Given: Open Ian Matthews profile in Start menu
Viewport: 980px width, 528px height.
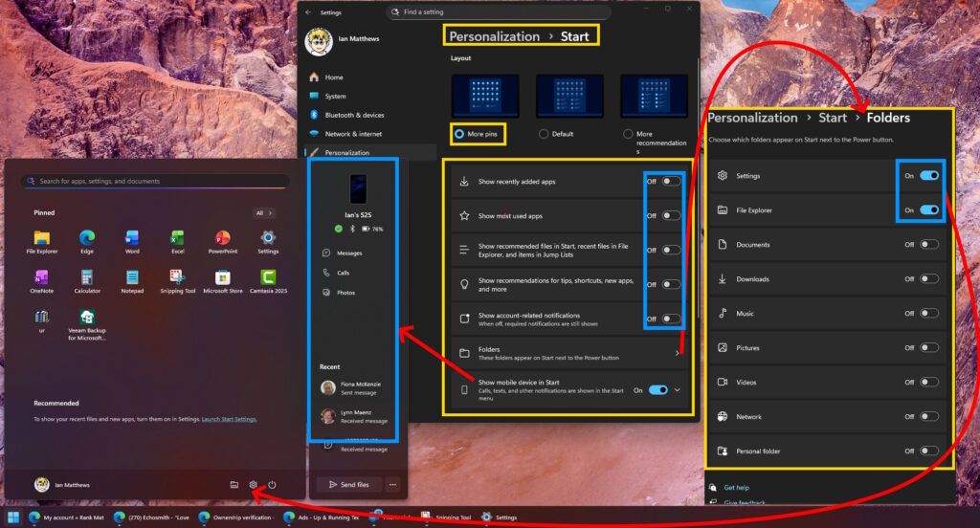Looking at the screenshot, I should pyautogui.click(x=62, y=484).
